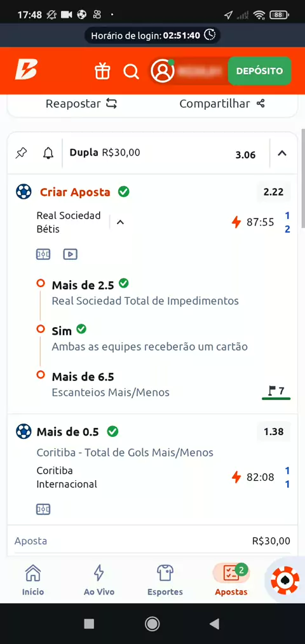Toggle the pin on the Dupla bet

click(x=21, y=154)
